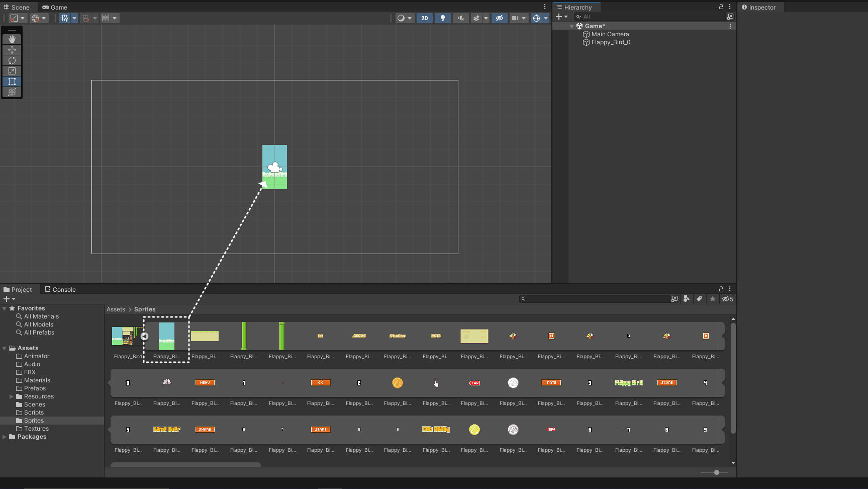Toggle gizmos visibility
This screenshot has height=489, width=868.
click(x=536, y=18)
